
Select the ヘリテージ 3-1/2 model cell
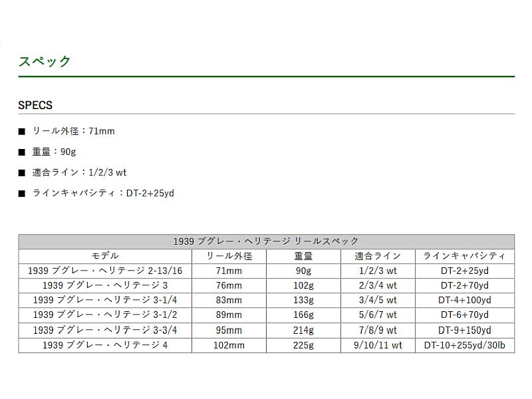105,315
